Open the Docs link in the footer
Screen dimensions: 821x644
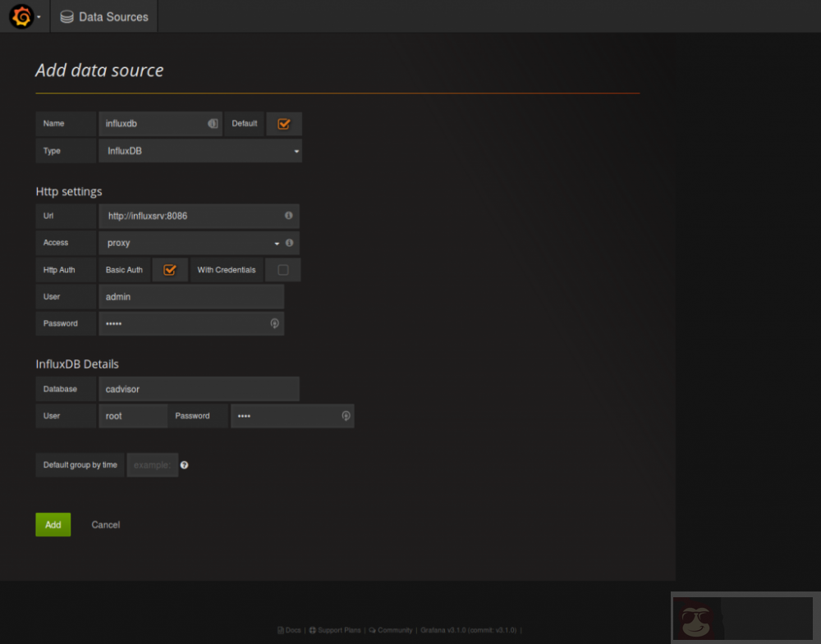[x=289, y=630]
